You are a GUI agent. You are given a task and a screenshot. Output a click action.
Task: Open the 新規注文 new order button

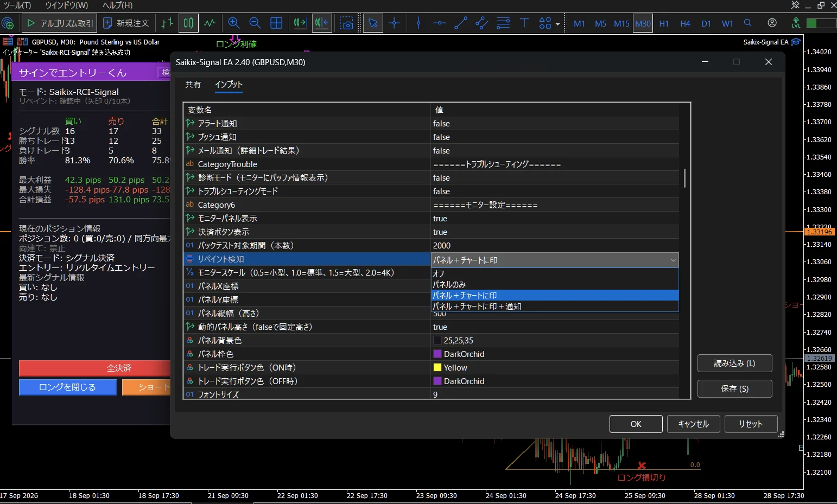(x=126, y=23)
